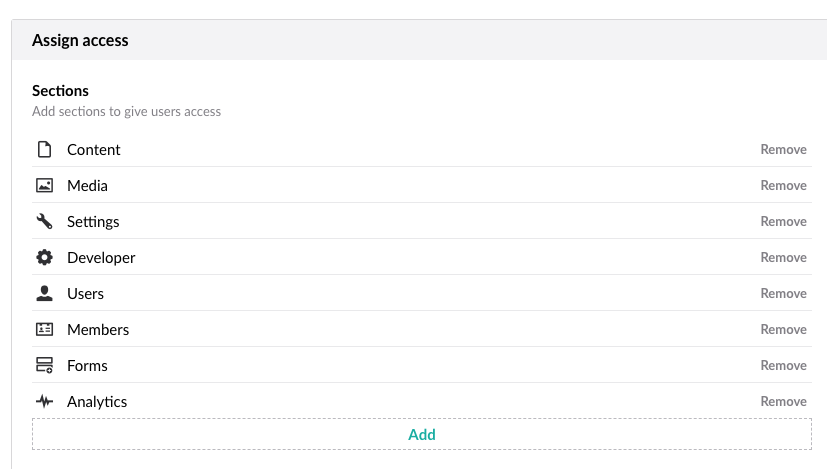Screen dimensions: 827x469
Task: Select the Analytics section label
Action: click(97, 401)
